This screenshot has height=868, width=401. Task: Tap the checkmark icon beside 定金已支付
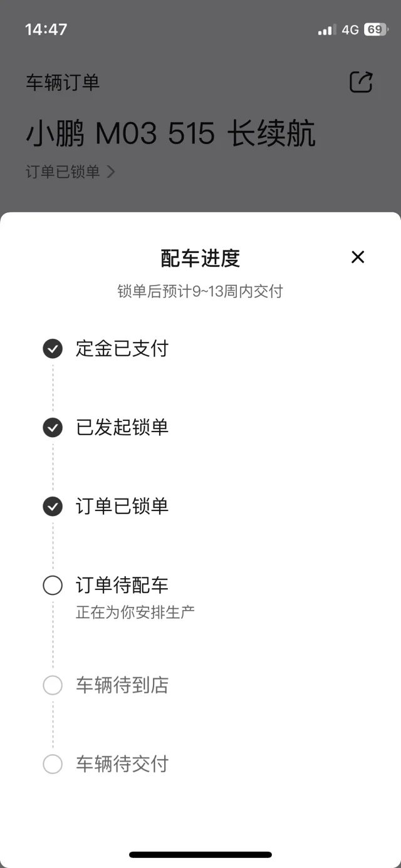(x=53, y=348)
